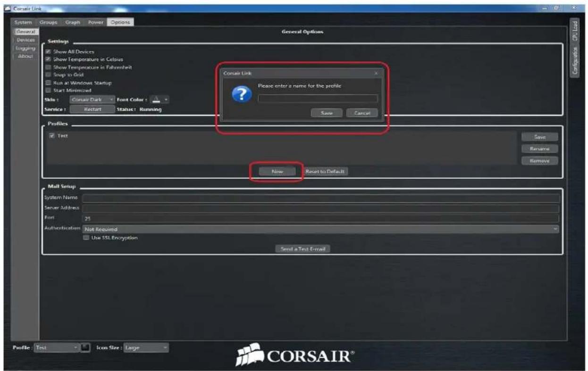Toggle Show All Devices checkbox
Image resolution: width=588 pixels, height=371 pixels.
click(48, 52)
